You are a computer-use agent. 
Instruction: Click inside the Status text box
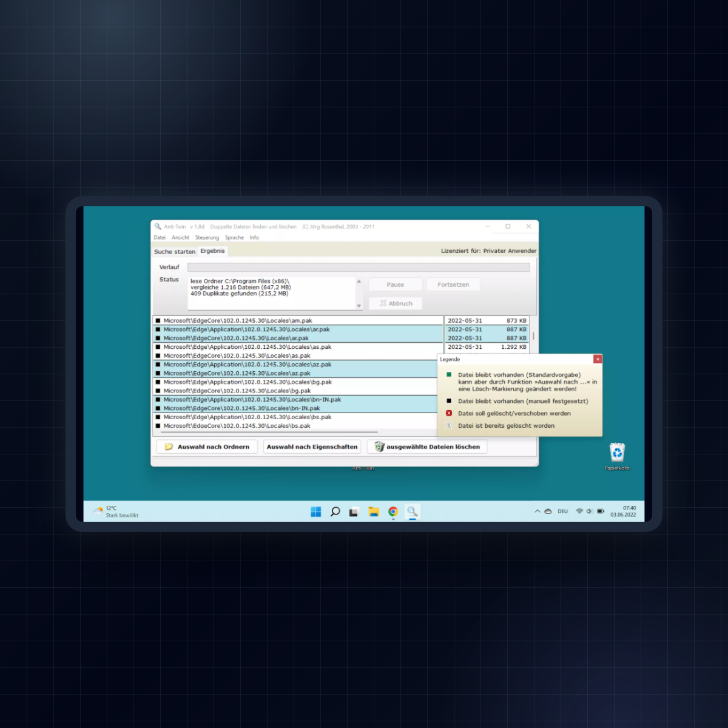pos(271,294)
